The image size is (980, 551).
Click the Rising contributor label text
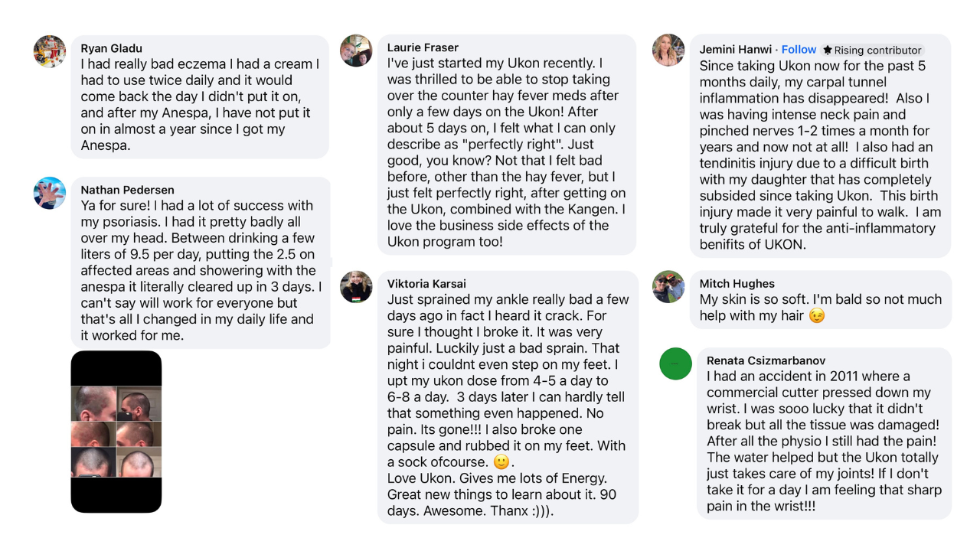click(877, 50)
